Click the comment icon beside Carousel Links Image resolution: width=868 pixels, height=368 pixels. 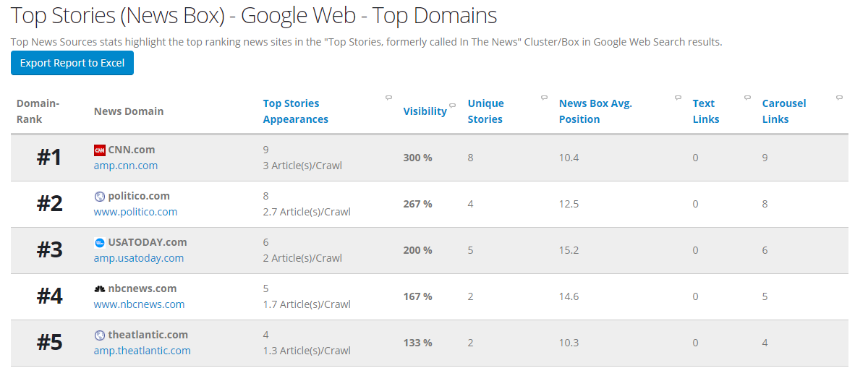(839, 98)
